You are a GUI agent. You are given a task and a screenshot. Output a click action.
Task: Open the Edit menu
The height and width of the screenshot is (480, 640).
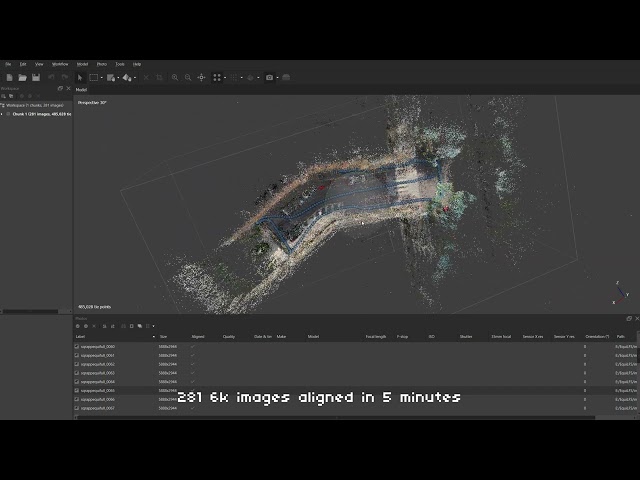(23, 64)
